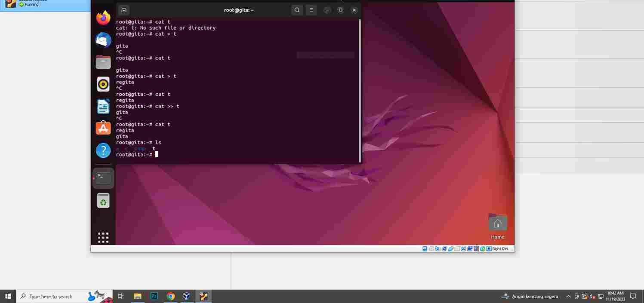Open Google Chrome from the taskbar
The image size is (644, 303).
[171, 296]
